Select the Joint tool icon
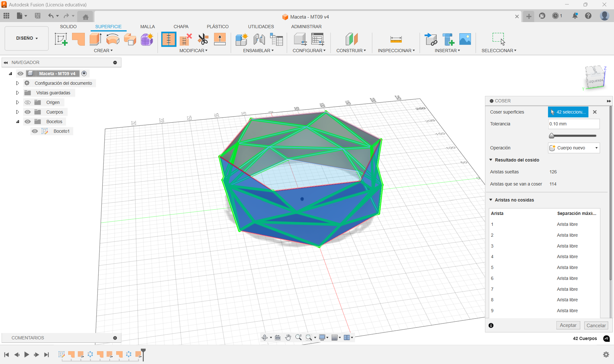614x364 pixels. point(259,39)
